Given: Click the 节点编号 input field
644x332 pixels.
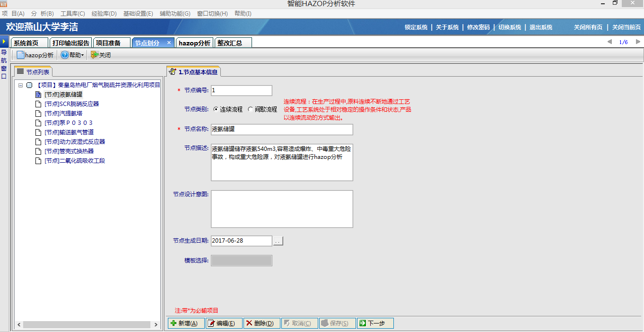Looking at the screenshot, I should coord(242,90).
